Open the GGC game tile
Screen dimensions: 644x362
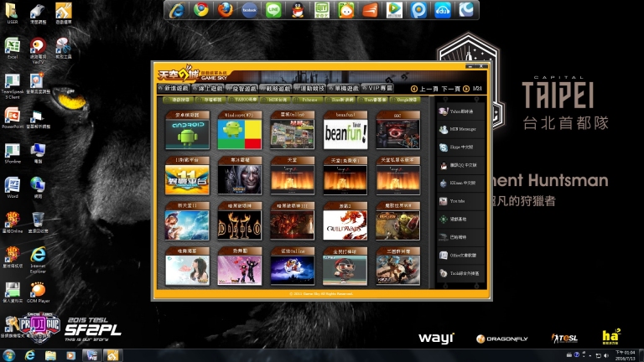398,130
